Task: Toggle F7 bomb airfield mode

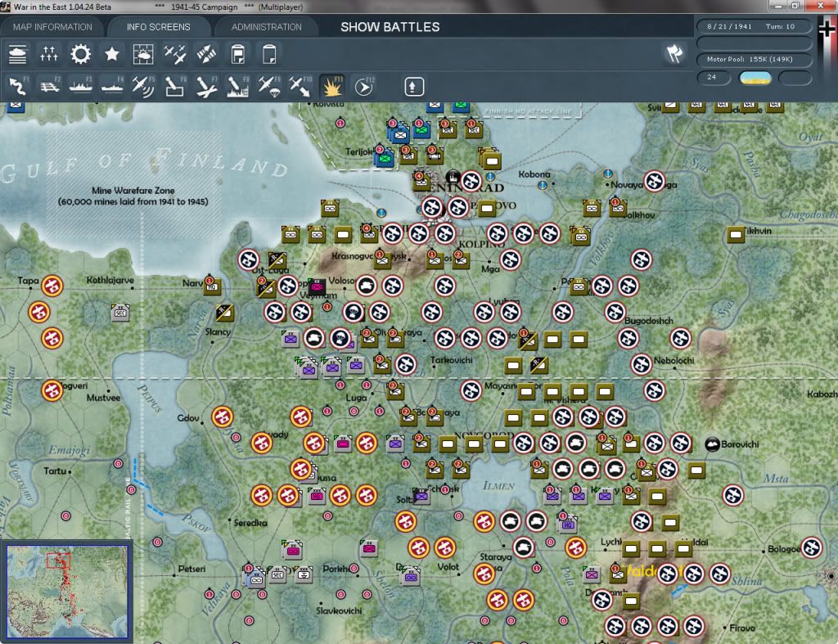Action: click(x=206, y=87)
